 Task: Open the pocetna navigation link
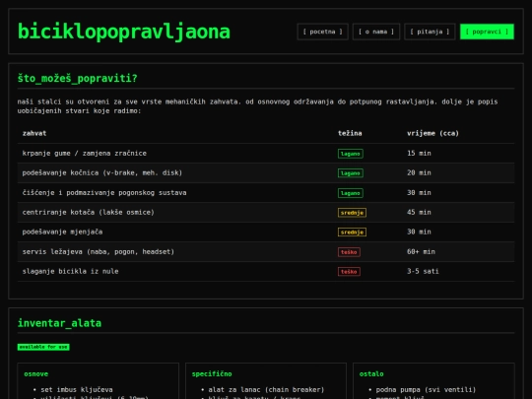(322, 32)
